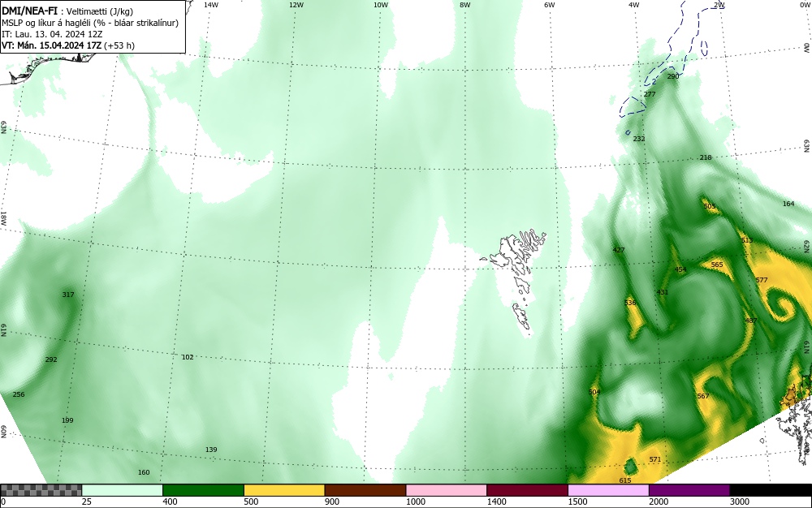
Task: Select the pale green 25–400 legend swatch
Action: pyautogui.click(x=123, y=490)
